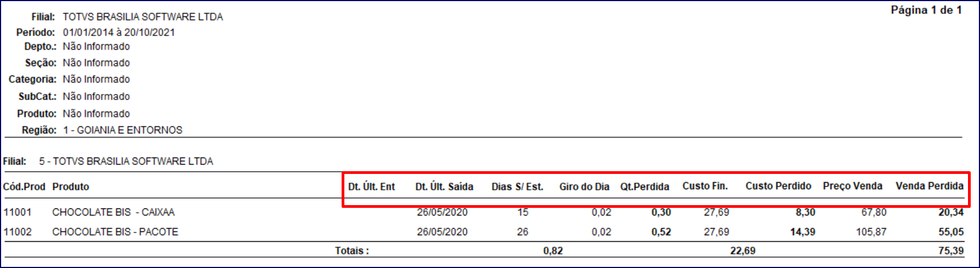
Task: Select the header value 'TOTVS BRASILIA SOFTWARE LTDA' beside top Filial
Action: (x=143, y=17)
